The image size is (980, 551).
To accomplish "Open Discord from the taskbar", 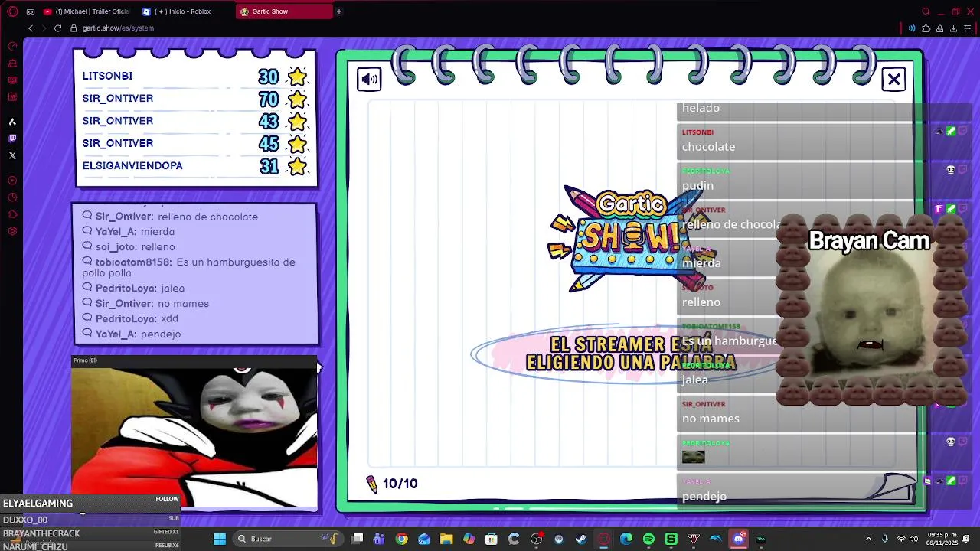I will point(738,539).
